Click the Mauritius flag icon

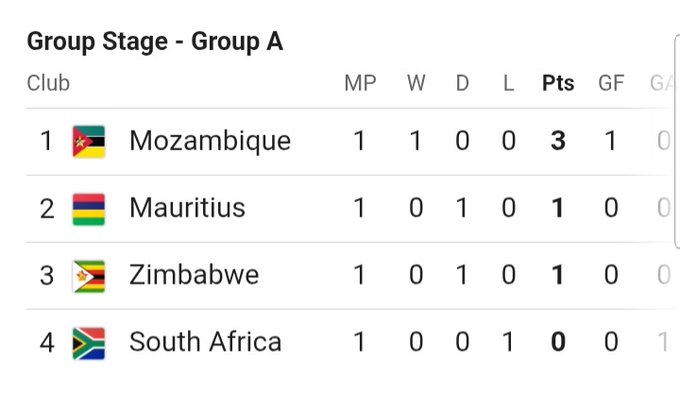89,209
